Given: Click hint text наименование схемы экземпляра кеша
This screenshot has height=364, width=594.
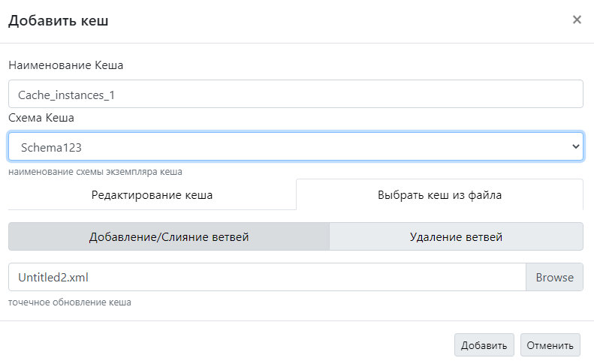Looking at the screenshot, I should pos(95,172).
